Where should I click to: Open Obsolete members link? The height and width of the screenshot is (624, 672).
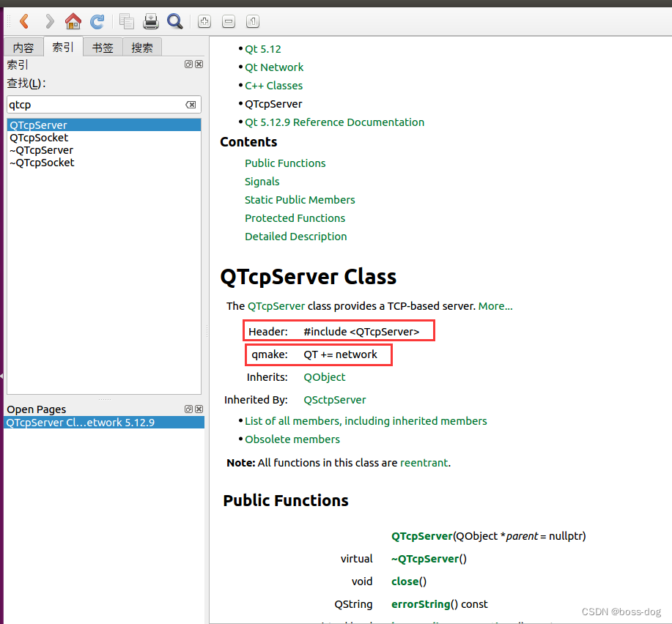[292, 439]
